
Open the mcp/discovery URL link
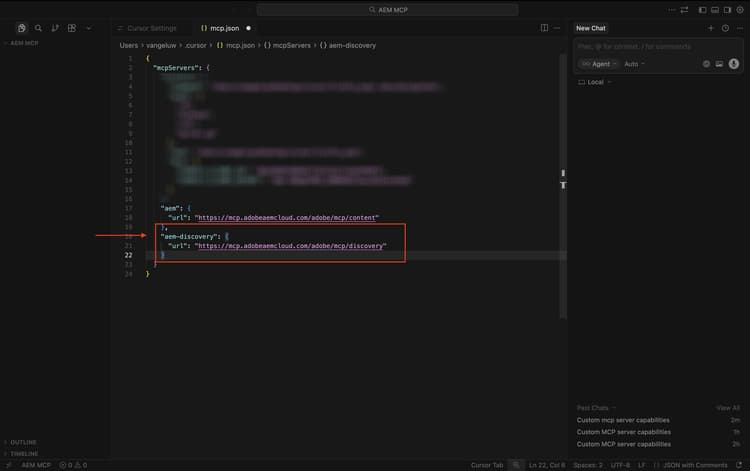coord(290,246)
